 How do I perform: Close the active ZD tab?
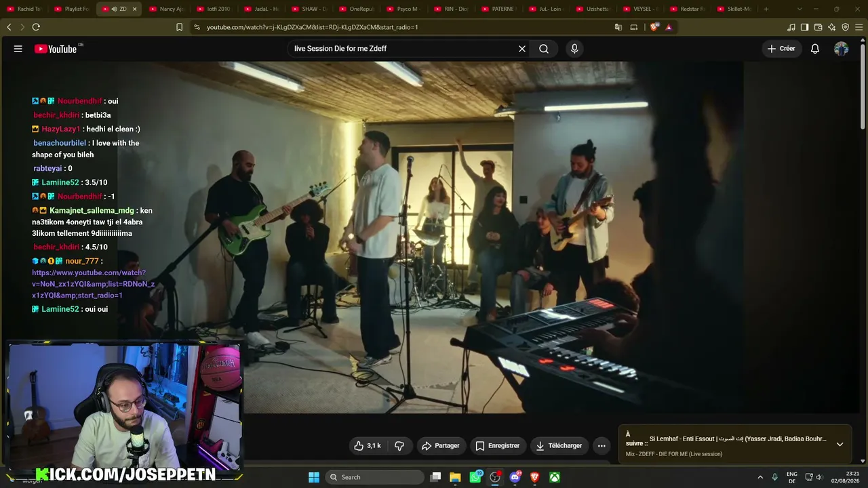pyautogui.click(x=134, y=9)
